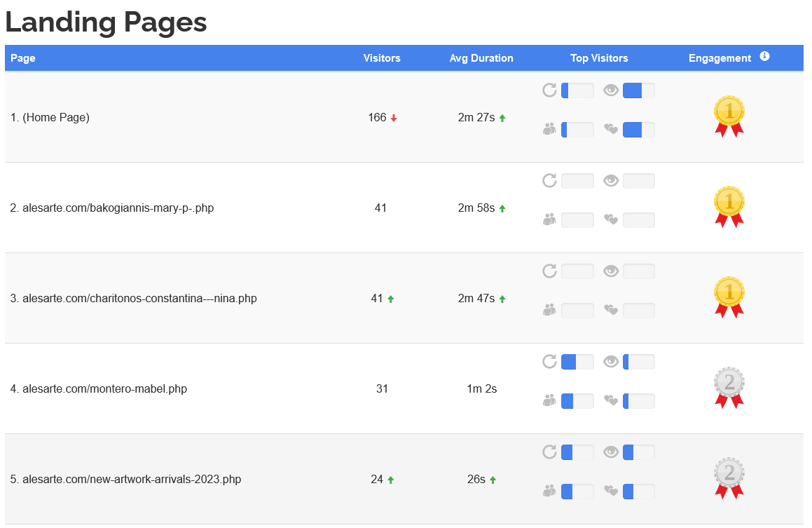Click the eye views bar in Home Page row

[638, 90]
